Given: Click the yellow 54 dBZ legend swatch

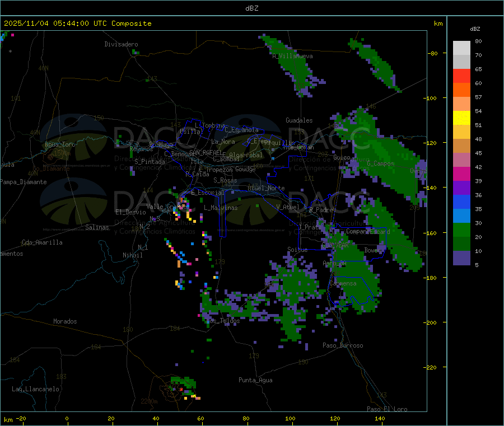Looking at the screenshot, I should tap(461, 118).
